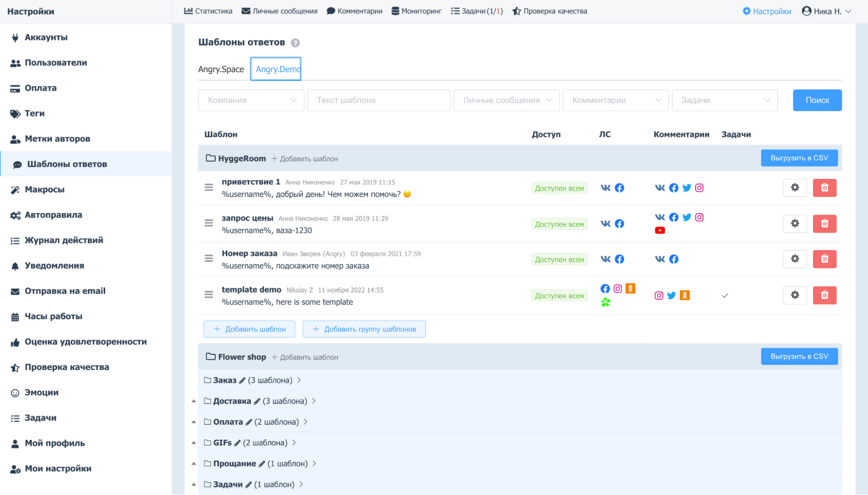Open gear settings for 'запрос цены' template

coord(795,224)
